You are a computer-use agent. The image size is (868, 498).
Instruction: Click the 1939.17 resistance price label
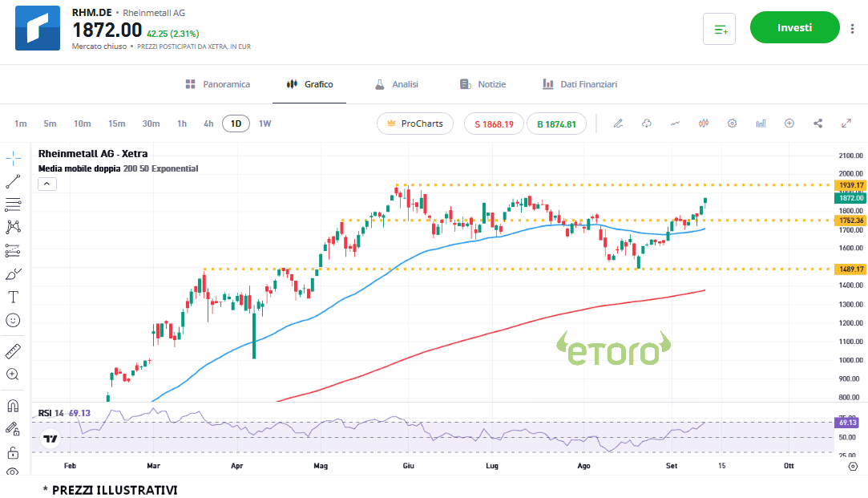click(x=849, y=185)
